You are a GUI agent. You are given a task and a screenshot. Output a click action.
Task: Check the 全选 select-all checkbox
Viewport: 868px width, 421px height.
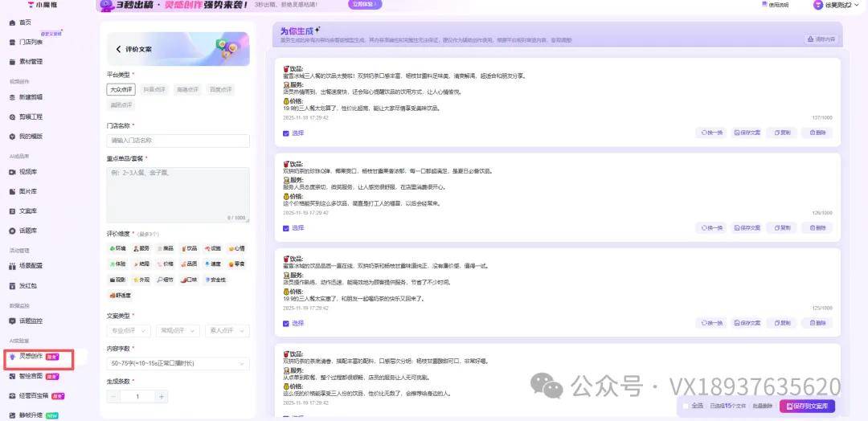coord(686,406)
